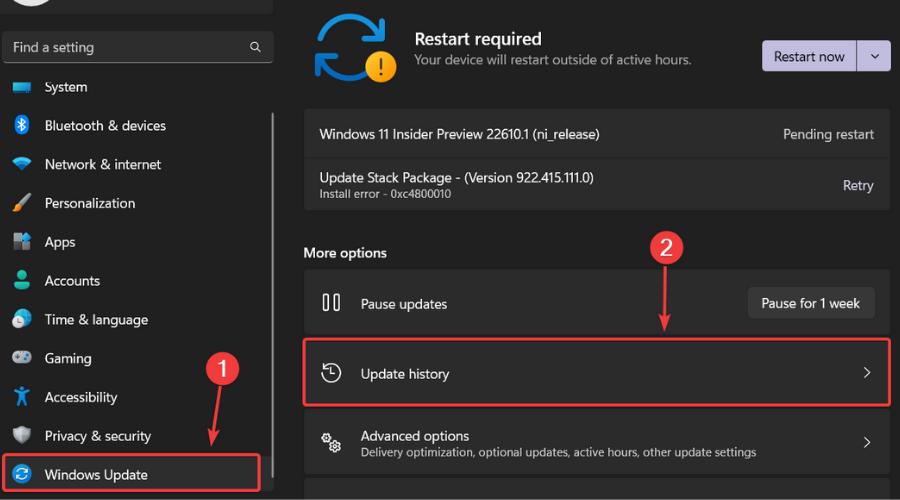The image size is (900, 500).
Task: Open Update history via its chevron
Action: (x=867, y=373)
